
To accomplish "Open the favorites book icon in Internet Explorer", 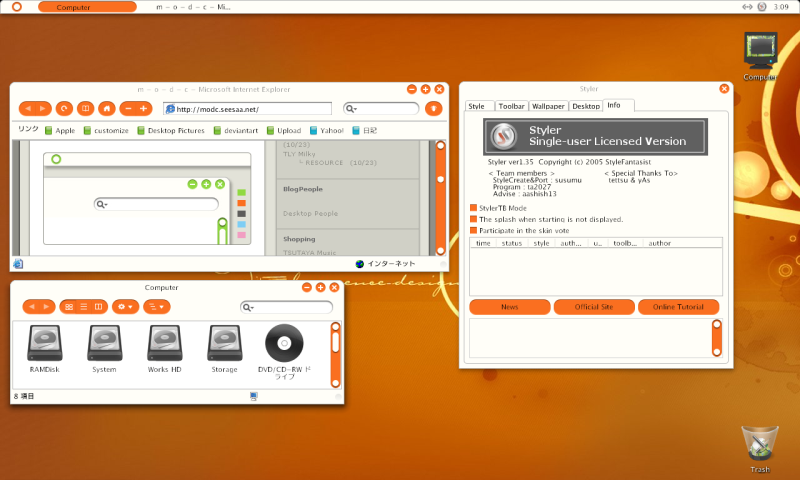I will tap(86, 109).
